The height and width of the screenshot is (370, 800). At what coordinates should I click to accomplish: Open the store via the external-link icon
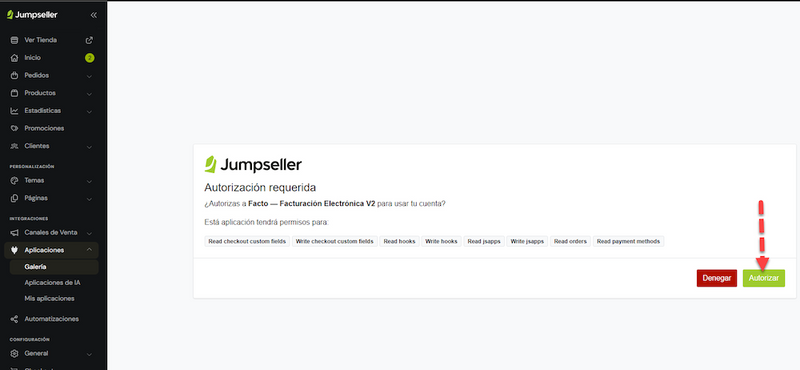coord(89,40)
